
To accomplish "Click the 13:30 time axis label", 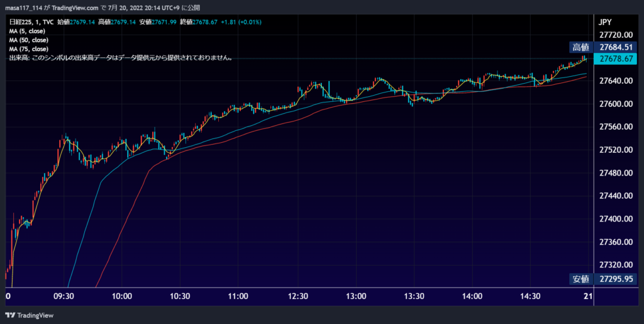I will [x=414, y=296].
